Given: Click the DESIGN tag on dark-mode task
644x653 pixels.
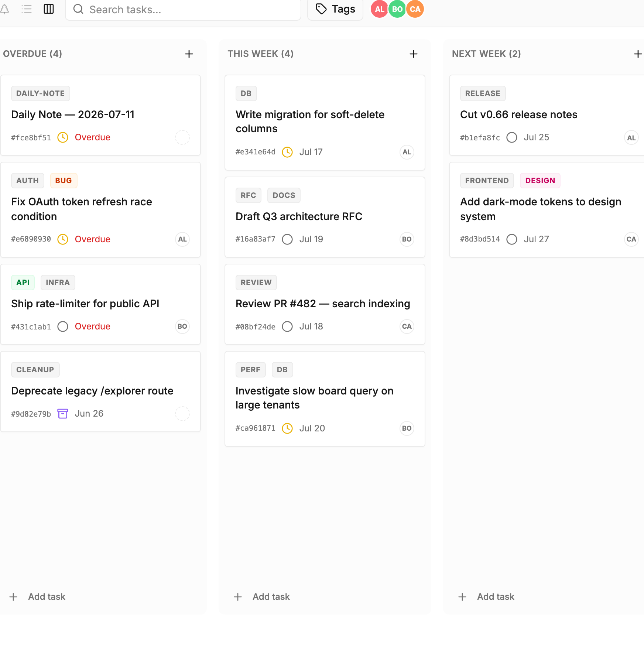Looking at the screenshot, I should tap(540, 181).
